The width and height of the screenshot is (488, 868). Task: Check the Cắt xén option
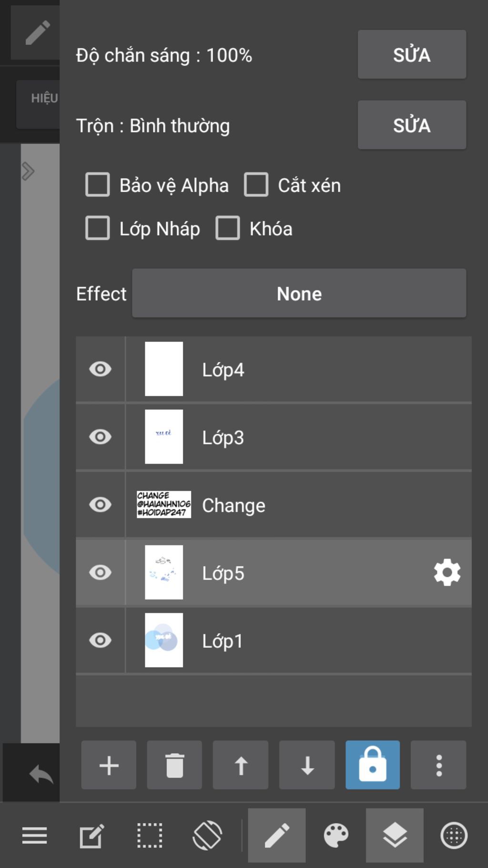pyautogui.click(x=256, y=185)
